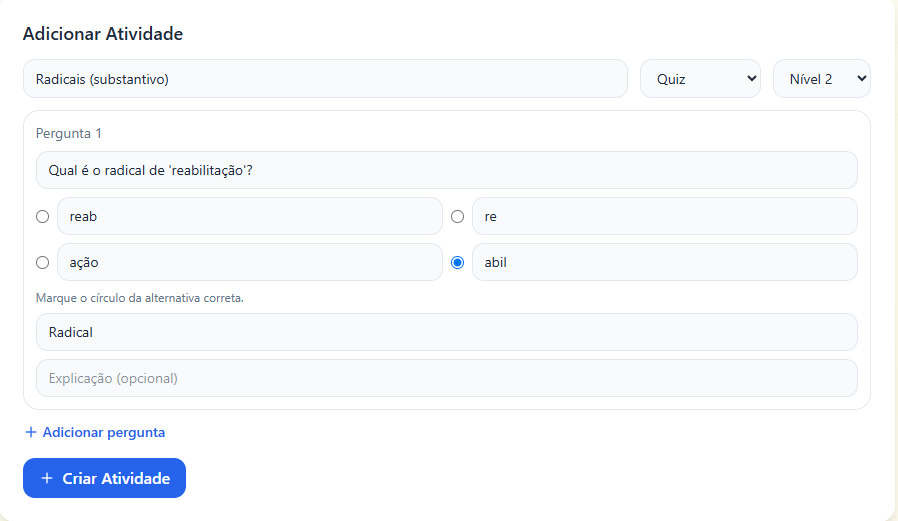The height and width of the screenshot is (521, 898).
Task: Edit the 'ação' answer option field
Action: pyautogui.click(x=250, y=262)
